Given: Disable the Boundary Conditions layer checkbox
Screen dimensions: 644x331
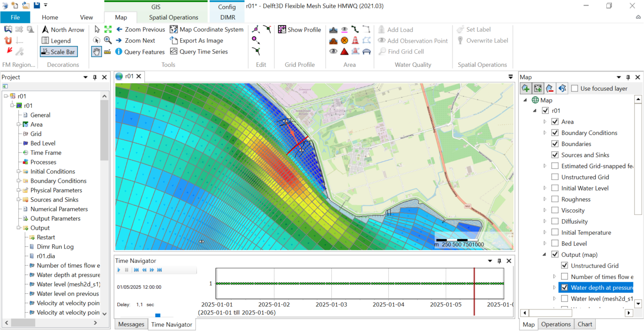Looking at the screenshot, I should (x=555, y=133).
